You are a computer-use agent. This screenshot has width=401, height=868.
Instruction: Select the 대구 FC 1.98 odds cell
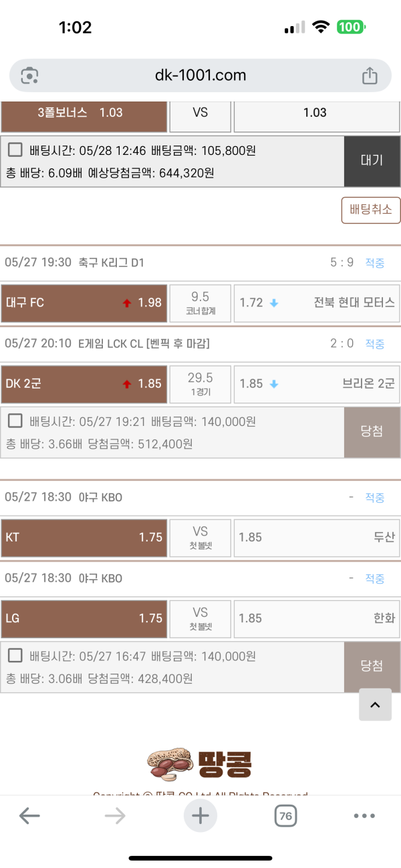click(84, 302)
